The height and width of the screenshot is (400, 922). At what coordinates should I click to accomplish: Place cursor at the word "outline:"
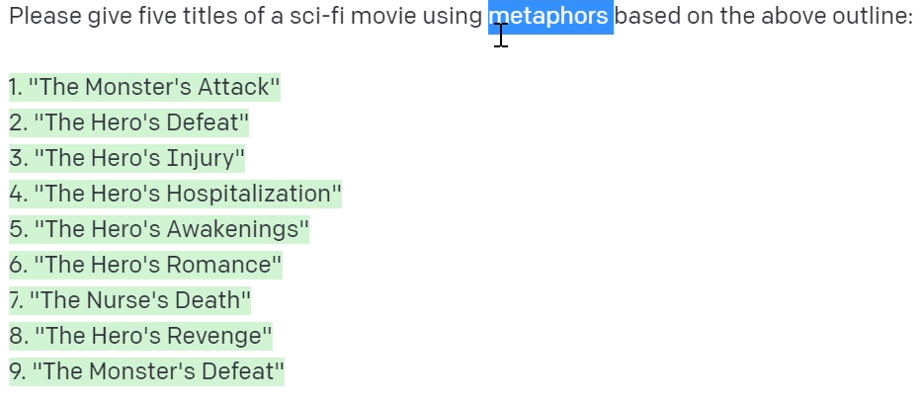tap(873, 16)
